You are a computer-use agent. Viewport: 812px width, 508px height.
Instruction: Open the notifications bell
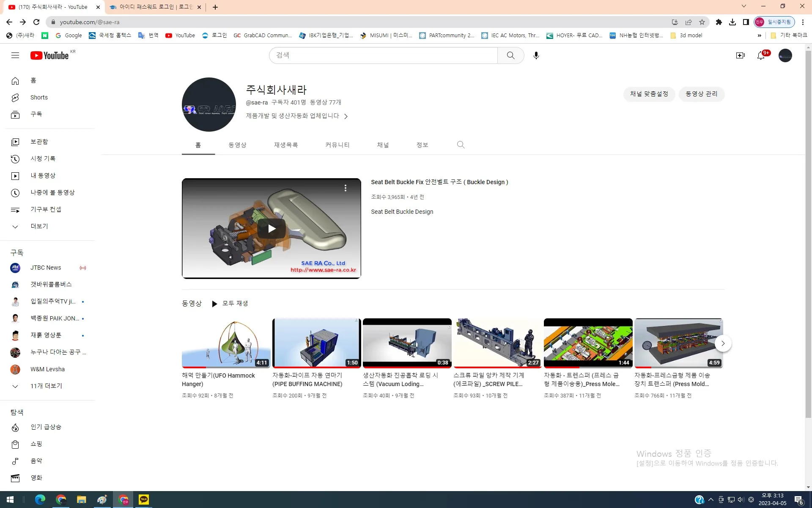(761, 55)
